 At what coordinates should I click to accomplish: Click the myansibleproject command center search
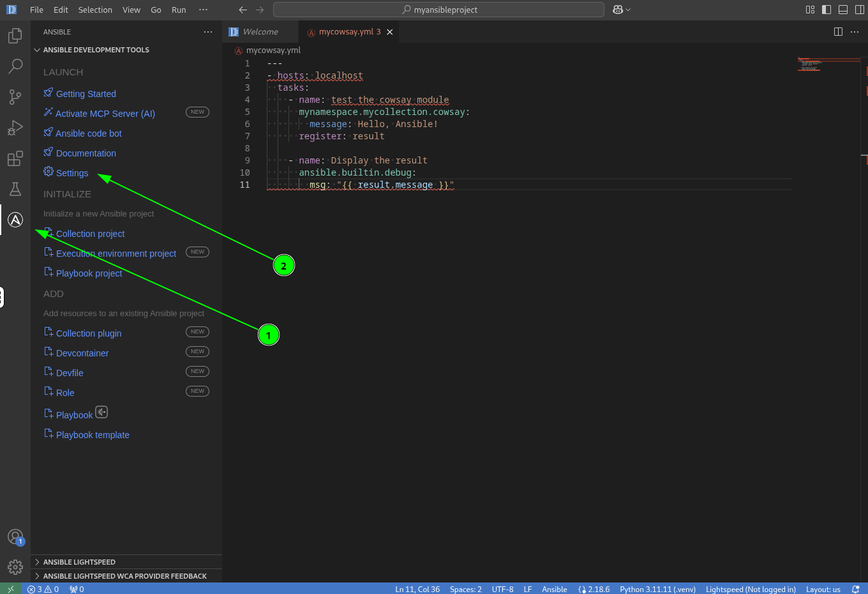(x=438, y=10)
